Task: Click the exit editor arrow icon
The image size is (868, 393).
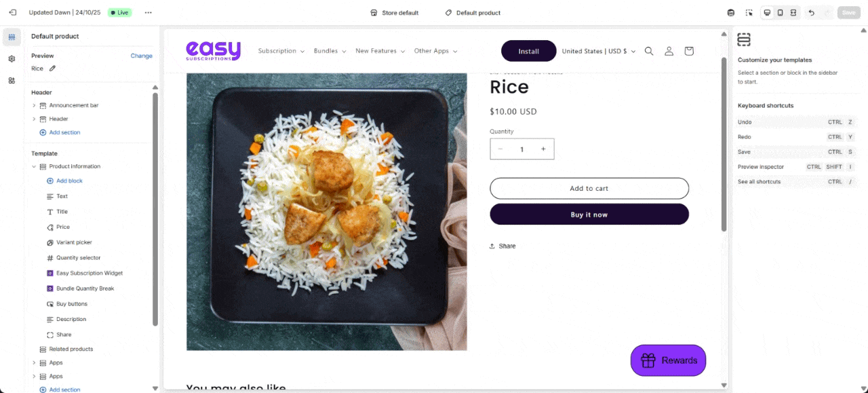Action: coord(12,13)
